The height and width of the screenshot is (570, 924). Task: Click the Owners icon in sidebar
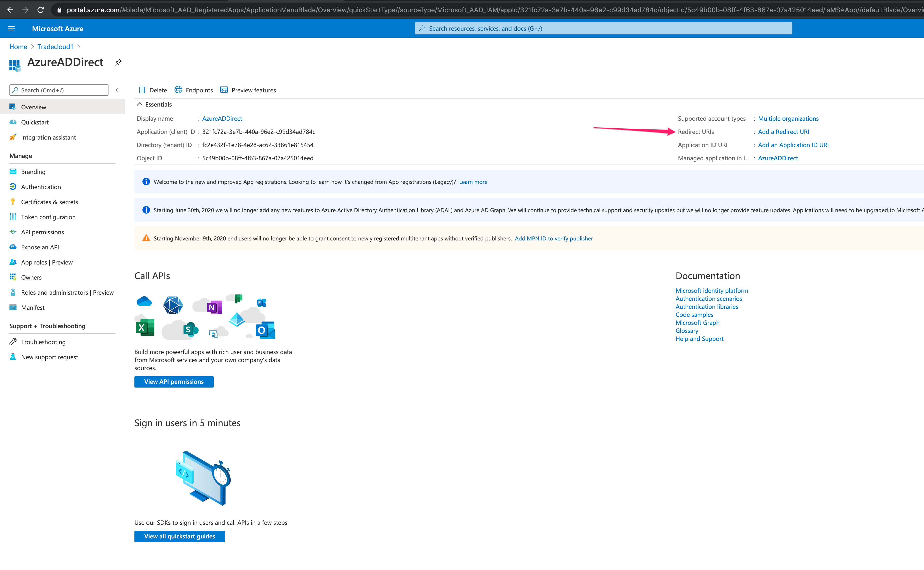tap(13, 277)
